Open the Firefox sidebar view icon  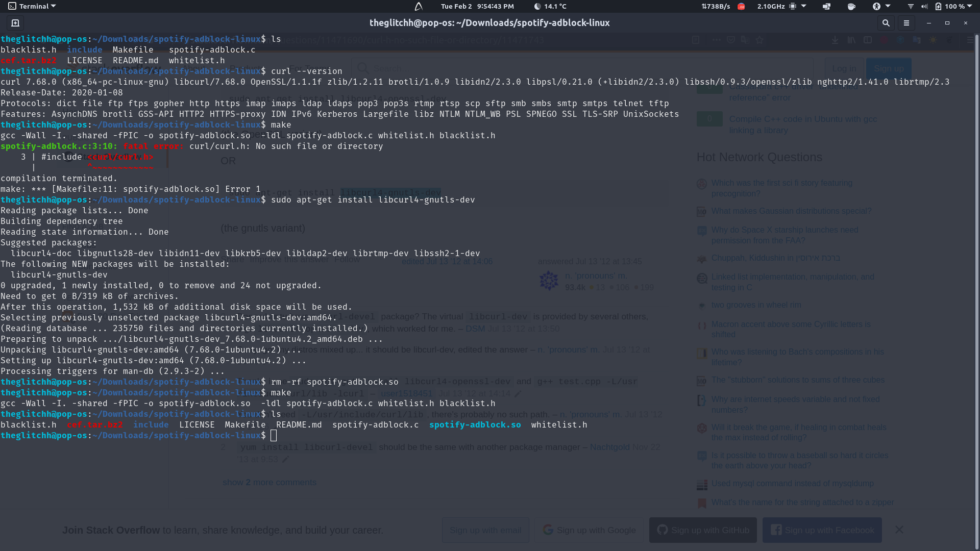868,39
